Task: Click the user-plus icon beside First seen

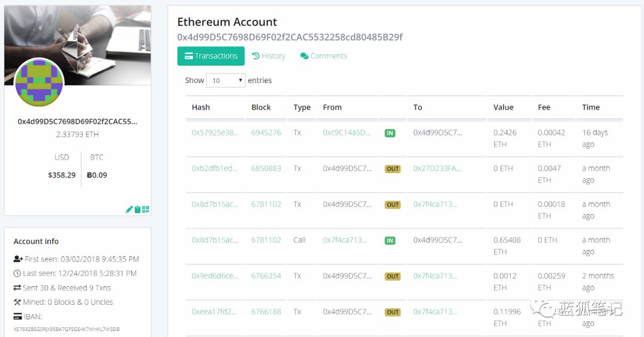Action: coord(18,259)
